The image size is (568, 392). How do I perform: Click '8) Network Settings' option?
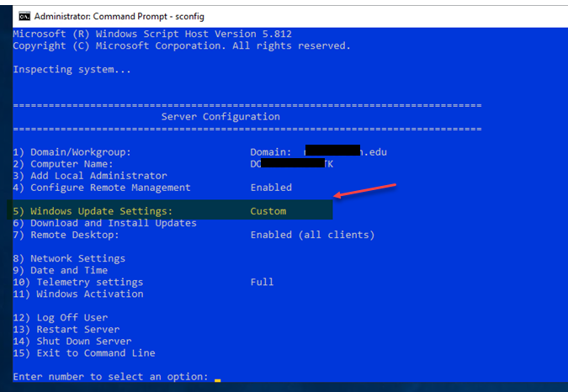coord(69,258)
